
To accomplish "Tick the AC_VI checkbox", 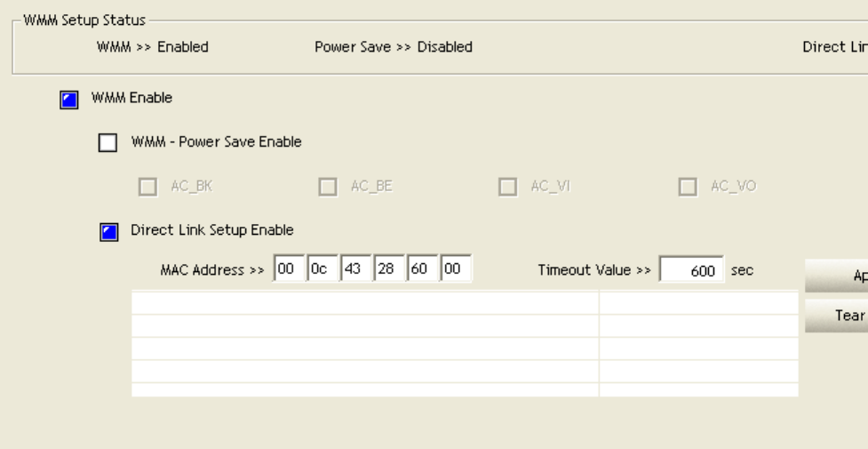I will (x=508, y=187).
